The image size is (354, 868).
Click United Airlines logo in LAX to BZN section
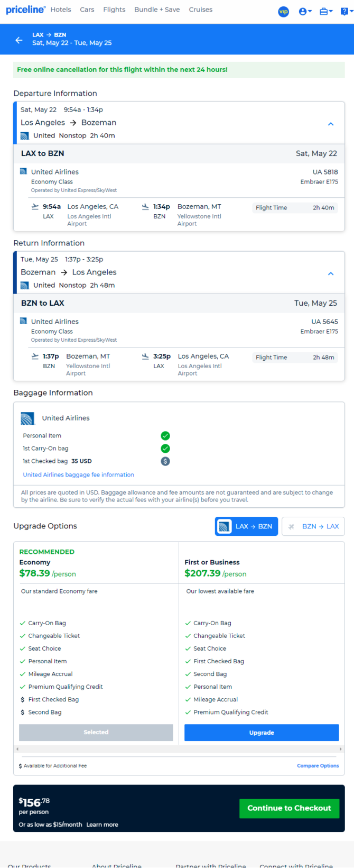(23, 171)
